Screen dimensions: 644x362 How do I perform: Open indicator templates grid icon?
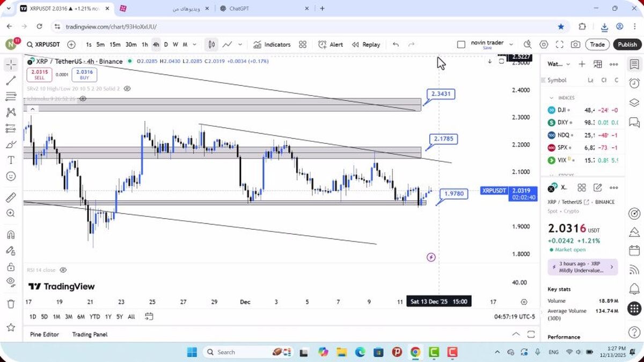[x=303, y=45]
